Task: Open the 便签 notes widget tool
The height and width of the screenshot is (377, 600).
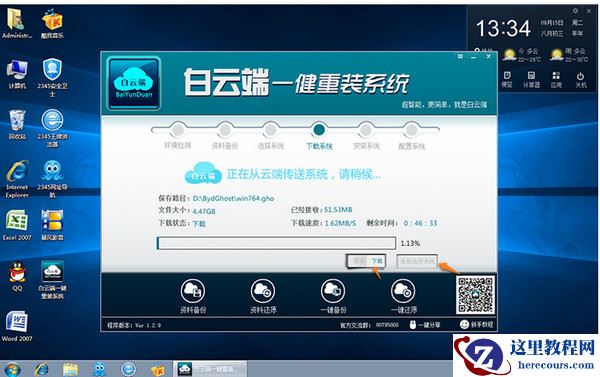Action: [507, 79]
